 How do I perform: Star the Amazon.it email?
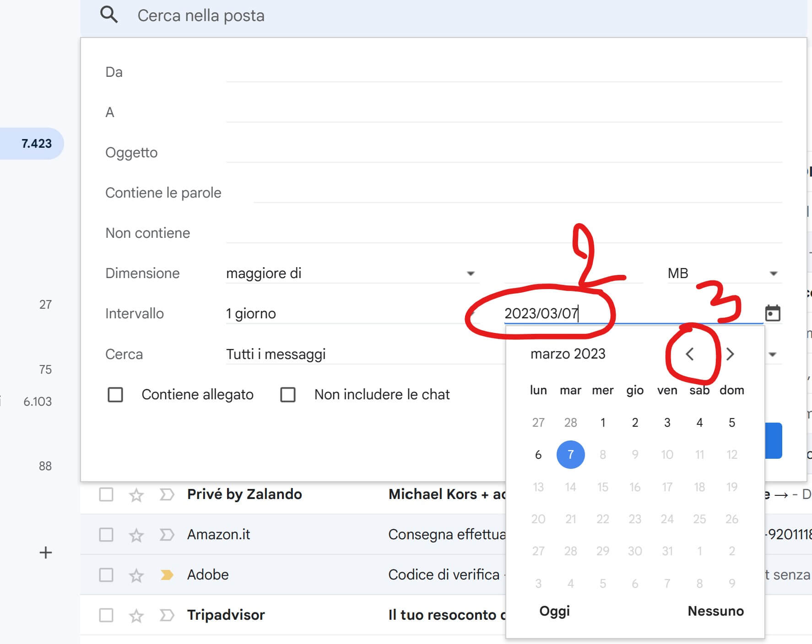tap(136, 535)
